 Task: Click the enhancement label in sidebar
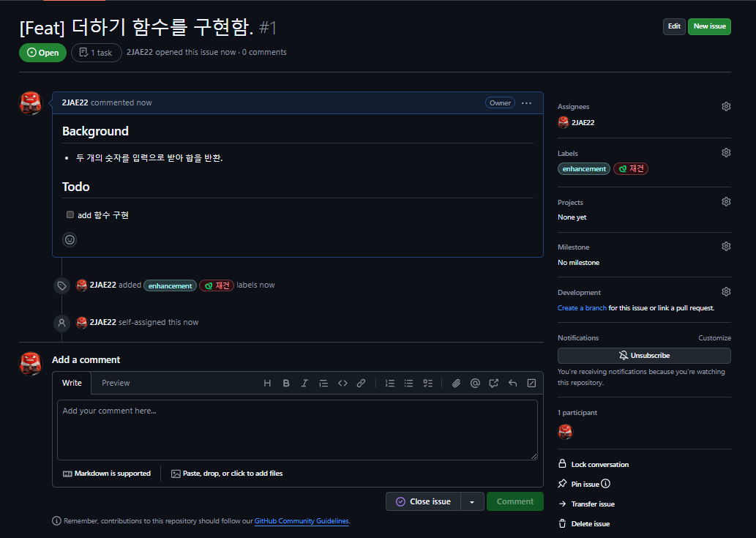[x=584, y=169]
